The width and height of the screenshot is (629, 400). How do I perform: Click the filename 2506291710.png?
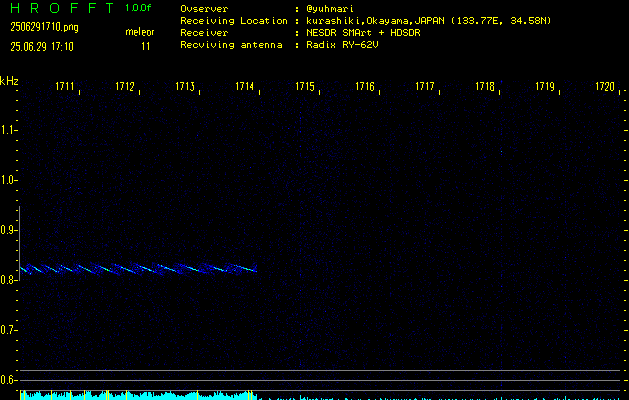[44, 27]
